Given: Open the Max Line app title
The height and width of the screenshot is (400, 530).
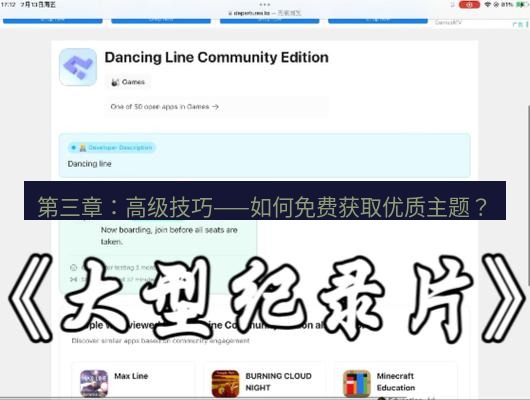Looking at the screenshot, I should pos(131,376).
